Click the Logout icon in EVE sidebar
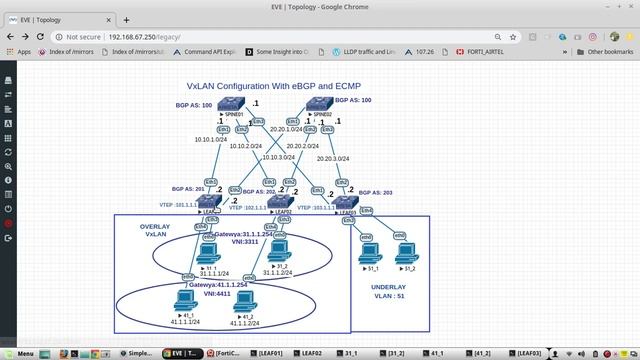 (8, 238)
